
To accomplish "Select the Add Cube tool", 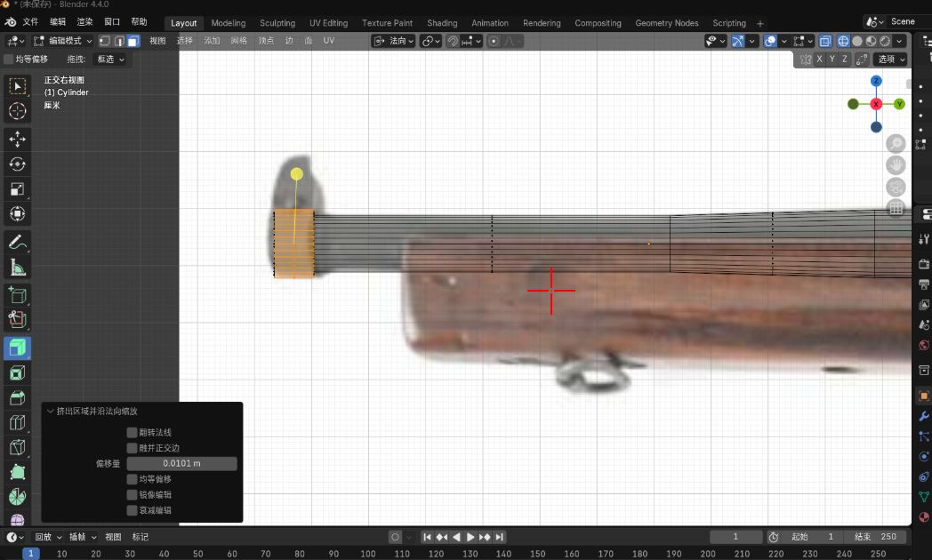I will [17, 294].
